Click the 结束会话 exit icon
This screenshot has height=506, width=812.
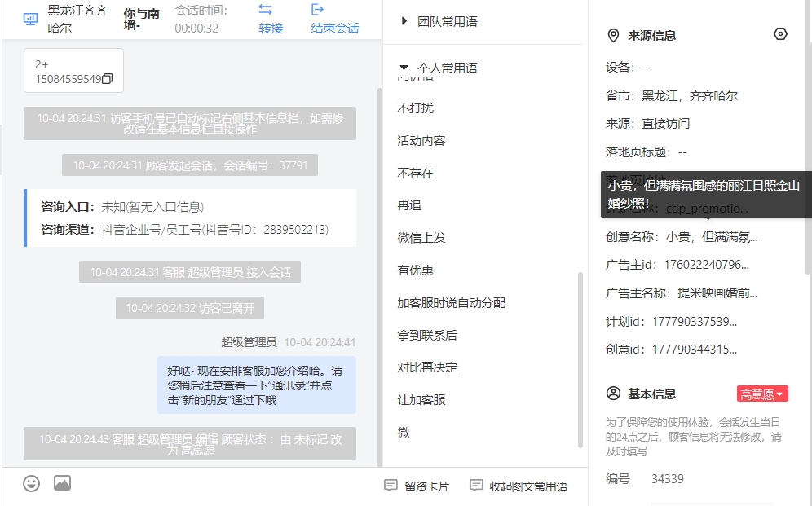(x=317, y=9)
